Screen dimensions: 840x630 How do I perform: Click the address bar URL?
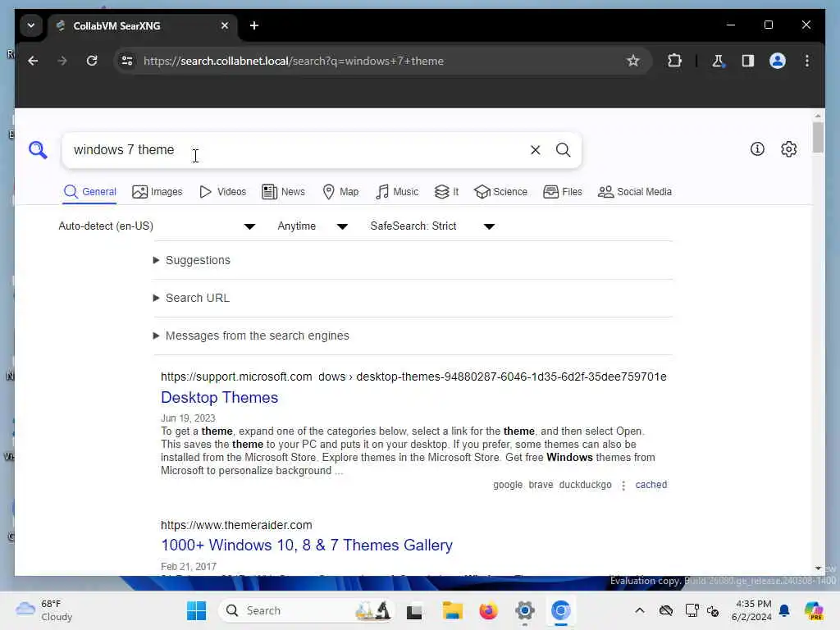click(x=294, y=61)
